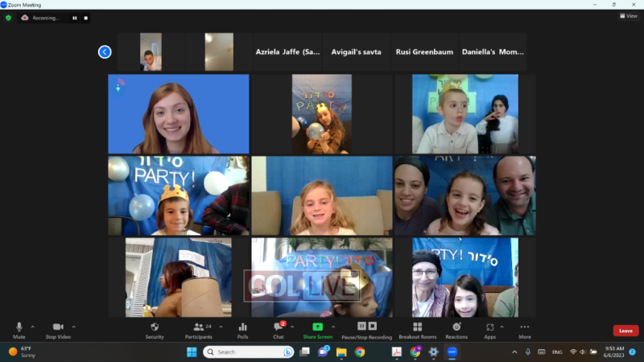This screenshot has width=644, height=362.
Task: Pause recording from top-left recording indicator
Action: click(75, 18)
